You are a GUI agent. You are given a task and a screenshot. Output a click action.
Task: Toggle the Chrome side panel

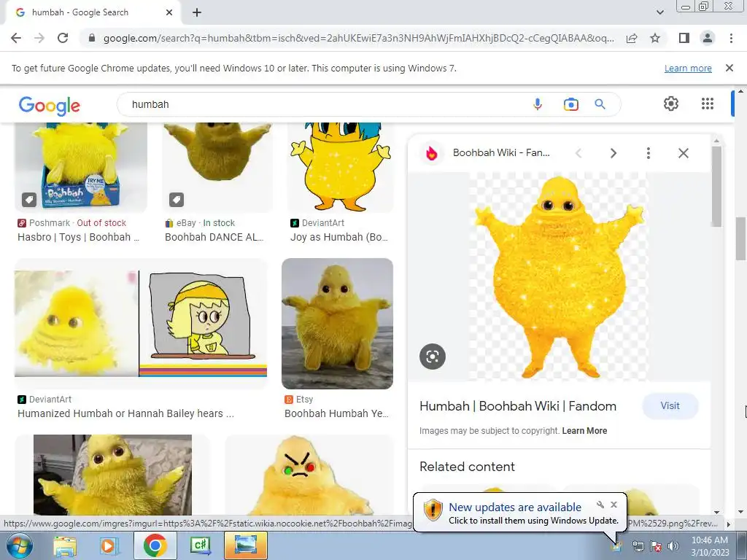click(684, 38)
